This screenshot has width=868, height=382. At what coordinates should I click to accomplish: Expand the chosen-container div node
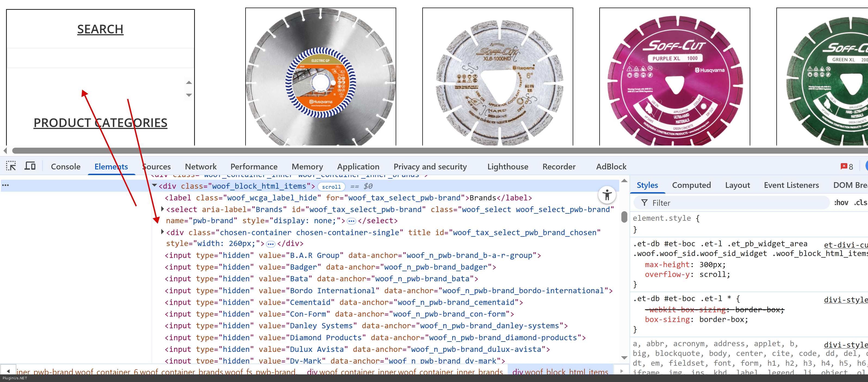click(x=162, y=232)
